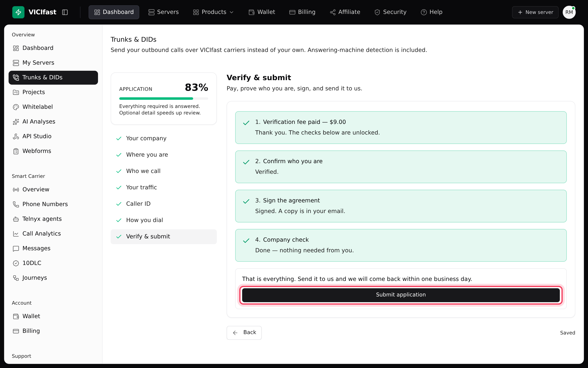The height and width of the screenshot is (368, 588).
Task: Switch to Dashboard in the top navigation
Action: pyautogui.click(x=114, y=12)
